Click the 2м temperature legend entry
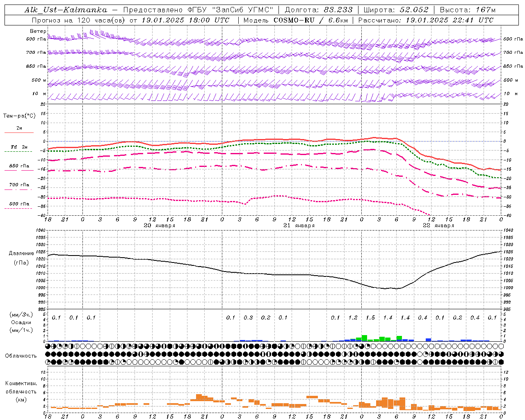525x420 pixels. [19, 128]
